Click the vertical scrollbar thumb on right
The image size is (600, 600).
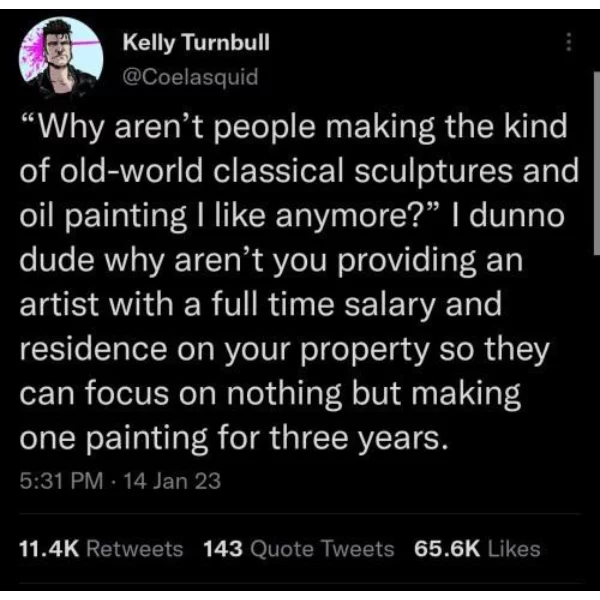(597, 163)
